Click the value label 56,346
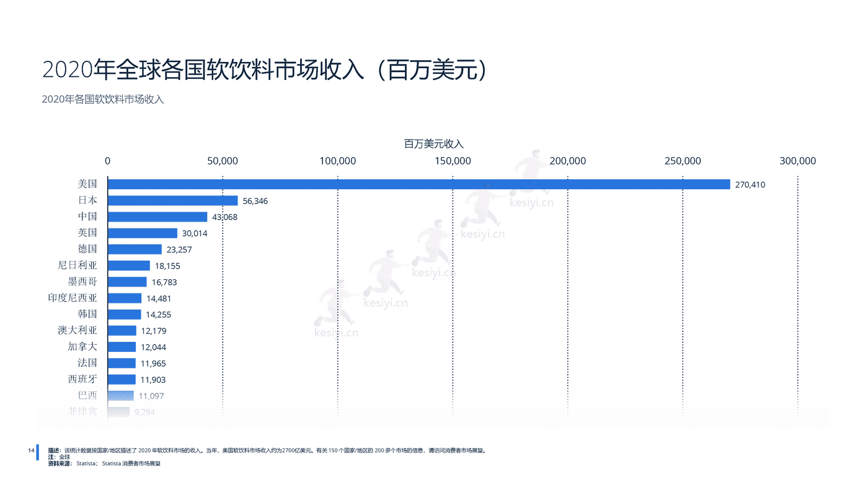The width and height of the screenshot is (868, 489). [255, 201]
